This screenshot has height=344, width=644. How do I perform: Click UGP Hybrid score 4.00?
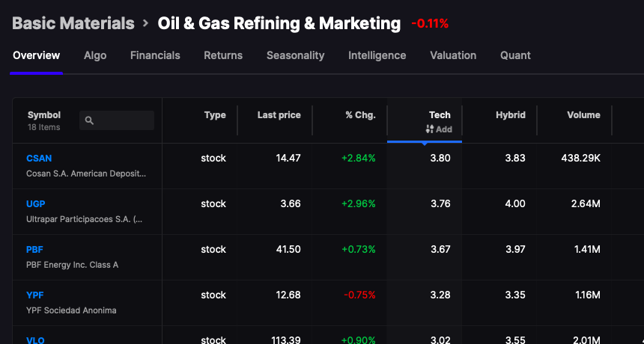click(x=515, y=203)
